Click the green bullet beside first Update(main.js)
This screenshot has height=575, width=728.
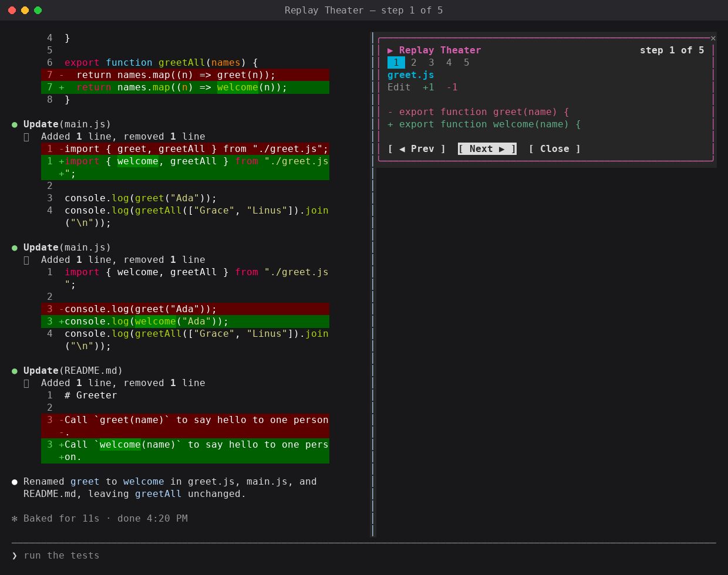point(15,124)
